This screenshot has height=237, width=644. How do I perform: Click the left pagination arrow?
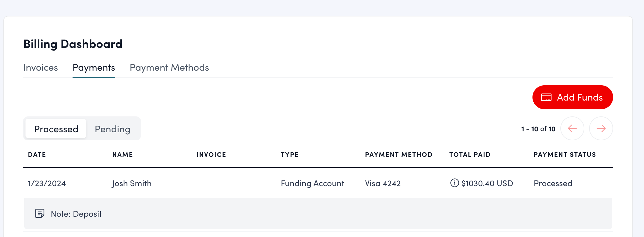point(572,128)
